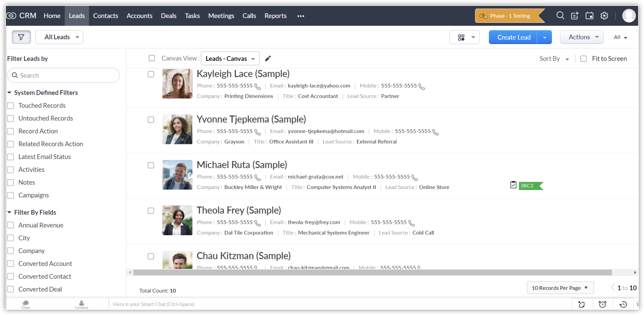Open the settings gear icon
Image resolution: width=644 pixels, height=315 pixels.
point(604,16)
